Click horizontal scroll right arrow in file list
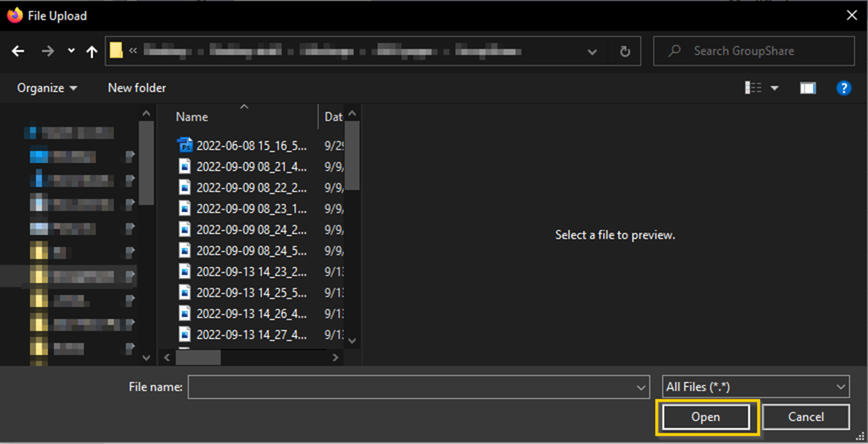 click(335, 358)
